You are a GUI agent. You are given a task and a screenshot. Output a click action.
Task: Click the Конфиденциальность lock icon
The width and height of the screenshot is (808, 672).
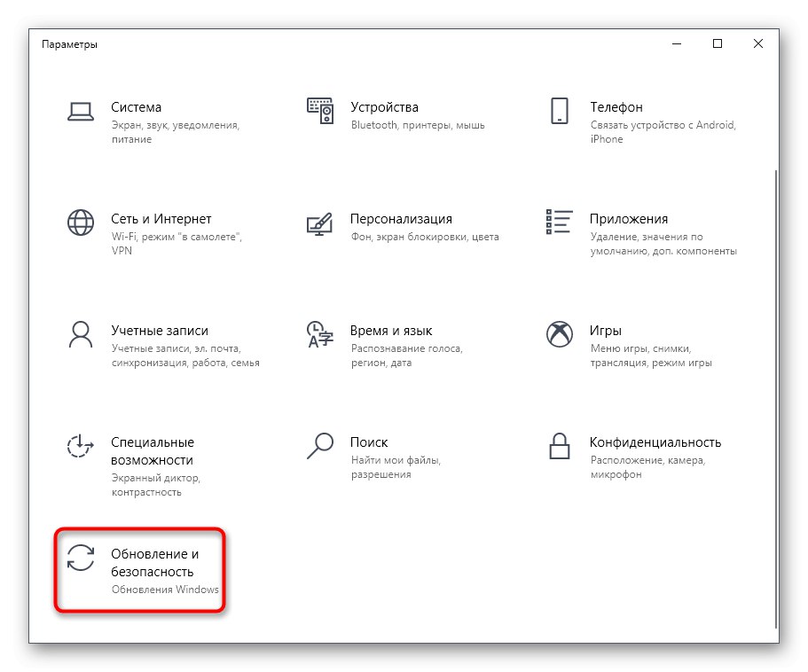coord(559,447)
